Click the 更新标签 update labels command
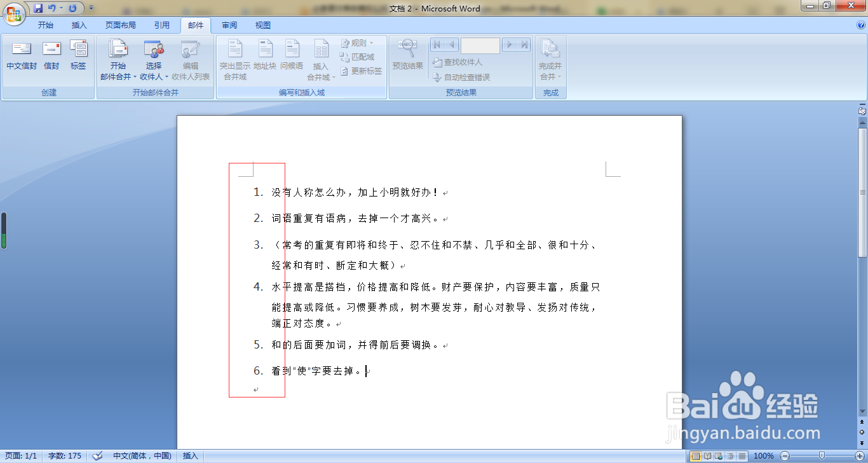This screenshot has height=463, width=868. click(x=361, y=71)
